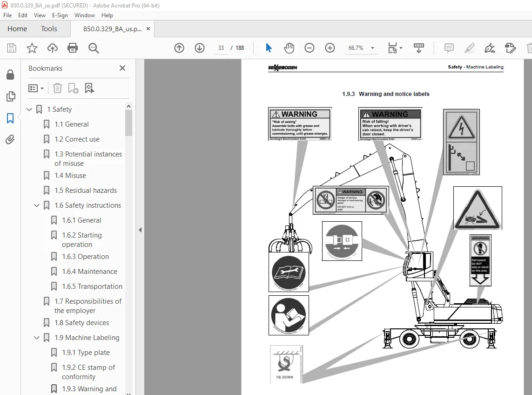Open the Window menu
This screenshot has width=532, height=395.
[85, 15]
